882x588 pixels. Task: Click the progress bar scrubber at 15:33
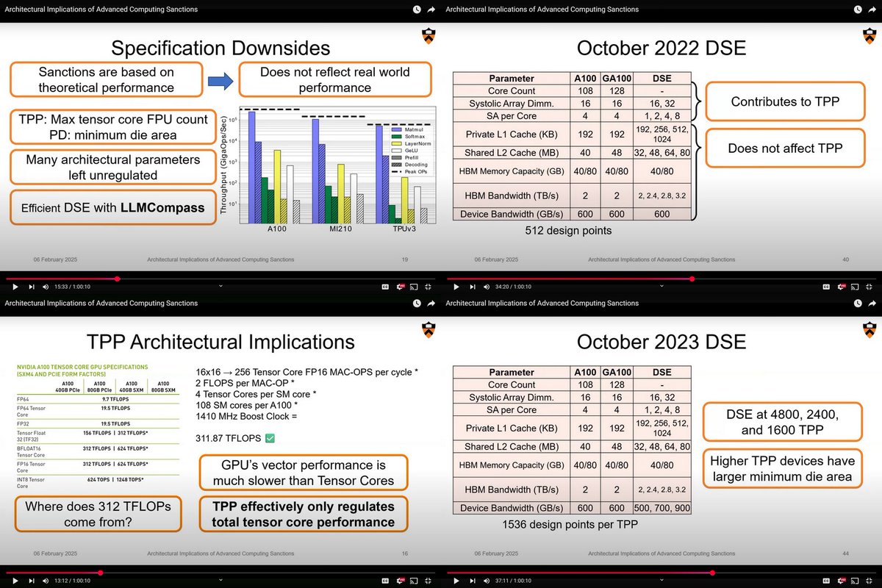[x=117, y=279]
